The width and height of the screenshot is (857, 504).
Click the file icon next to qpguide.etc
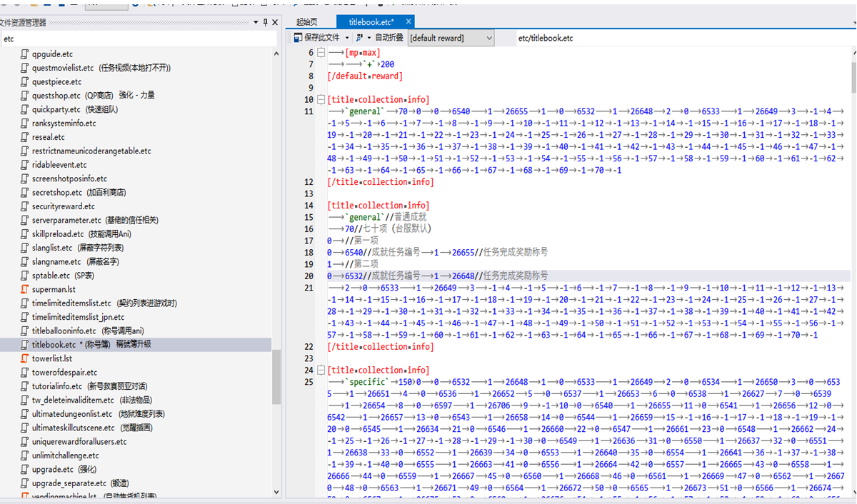(x=24, y=54)
